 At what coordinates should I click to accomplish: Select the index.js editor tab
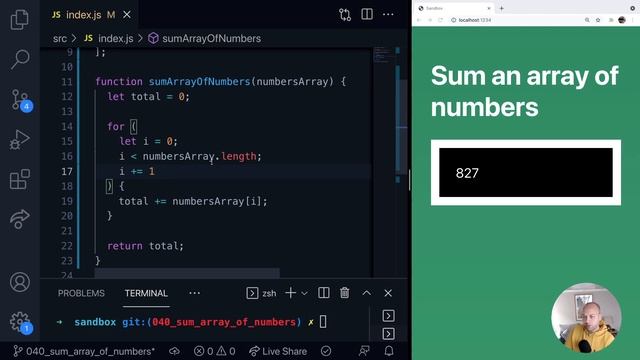[91, 15]
